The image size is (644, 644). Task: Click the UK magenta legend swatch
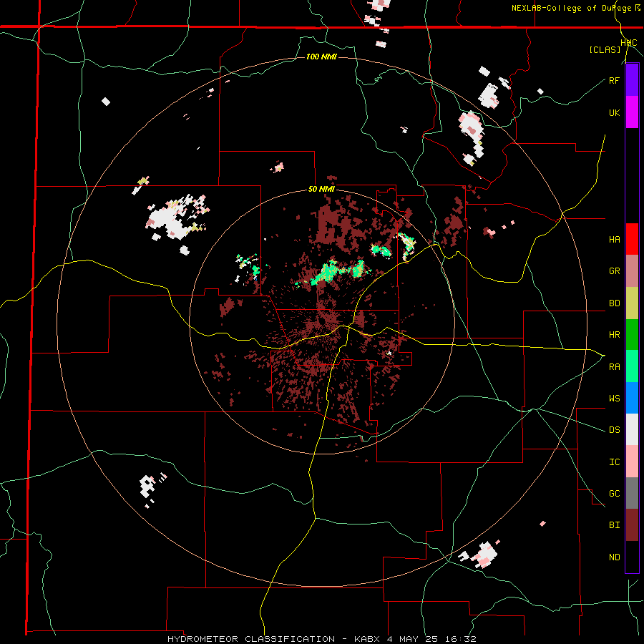pyautogui.click(x=632, y=112)
